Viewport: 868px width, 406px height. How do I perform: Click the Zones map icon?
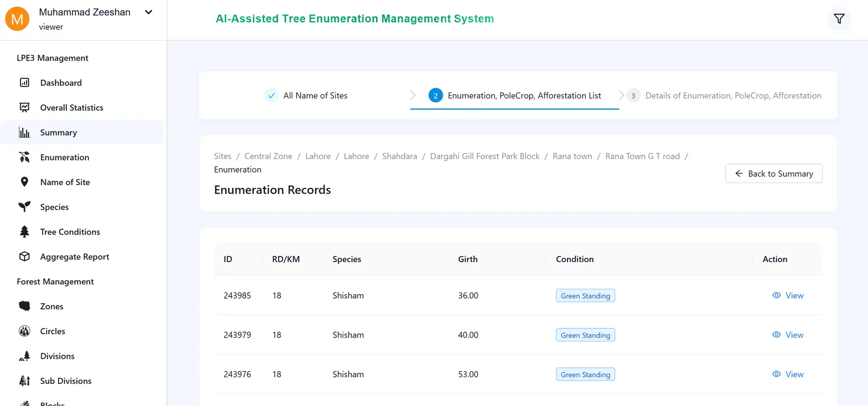(24, 306)
